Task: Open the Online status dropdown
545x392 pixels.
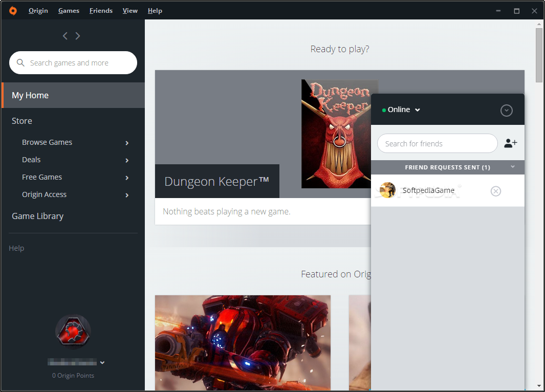Action: point(401,110)
